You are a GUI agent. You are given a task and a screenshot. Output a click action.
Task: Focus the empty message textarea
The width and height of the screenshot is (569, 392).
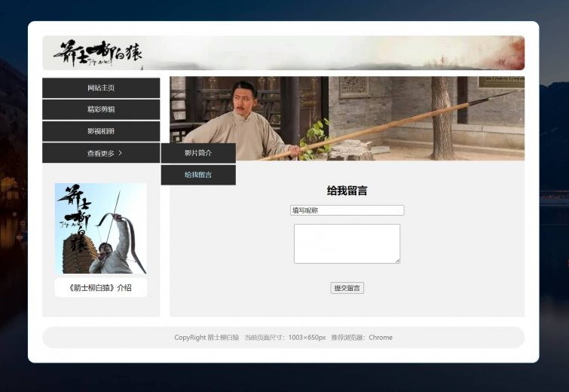coord(347,243)
